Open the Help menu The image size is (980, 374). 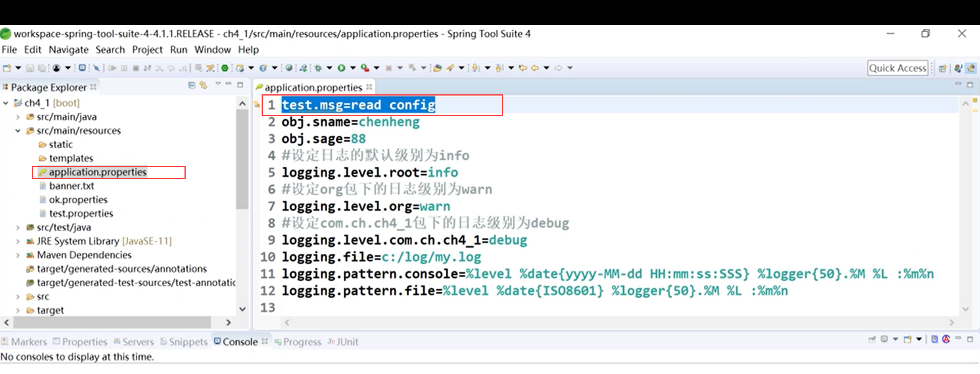point(249,50)
